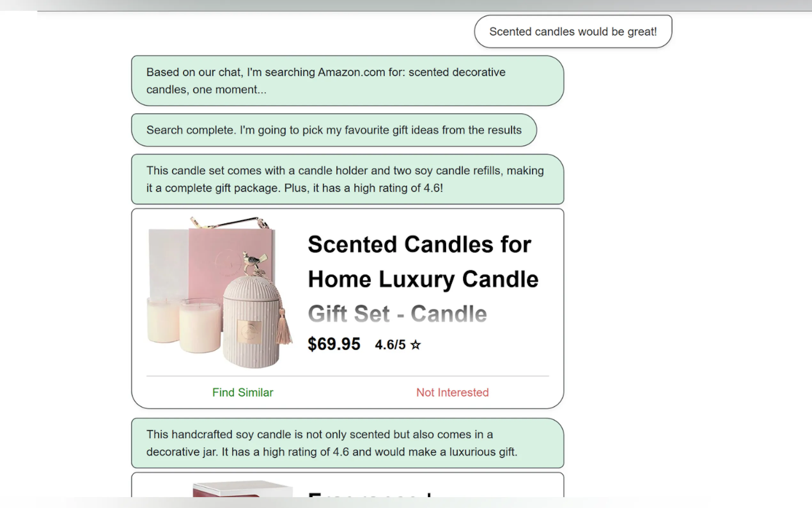Click the second product's cut-off title at the bottom
The image size is (812, 508).
369,494
